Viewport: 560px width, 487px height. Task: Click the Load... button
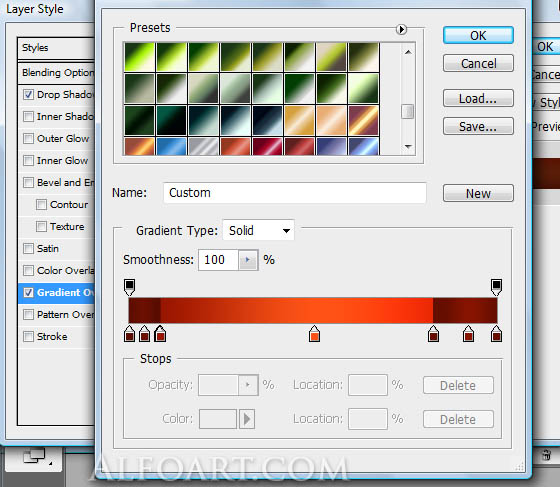click(478, 99)
